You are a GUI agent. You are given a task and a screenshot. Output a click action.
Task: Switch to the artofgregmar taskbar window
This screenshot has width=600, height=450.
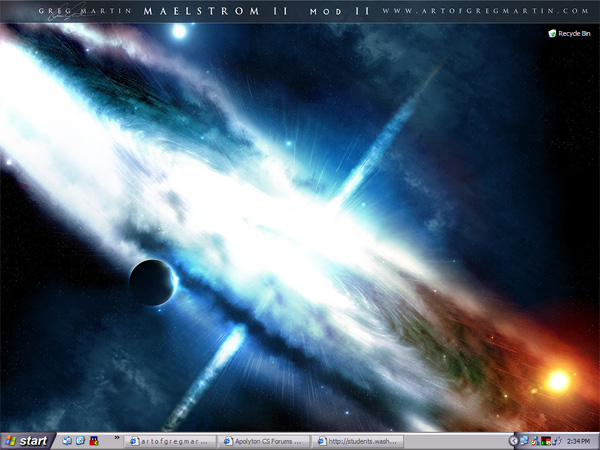tap(172, 440)
